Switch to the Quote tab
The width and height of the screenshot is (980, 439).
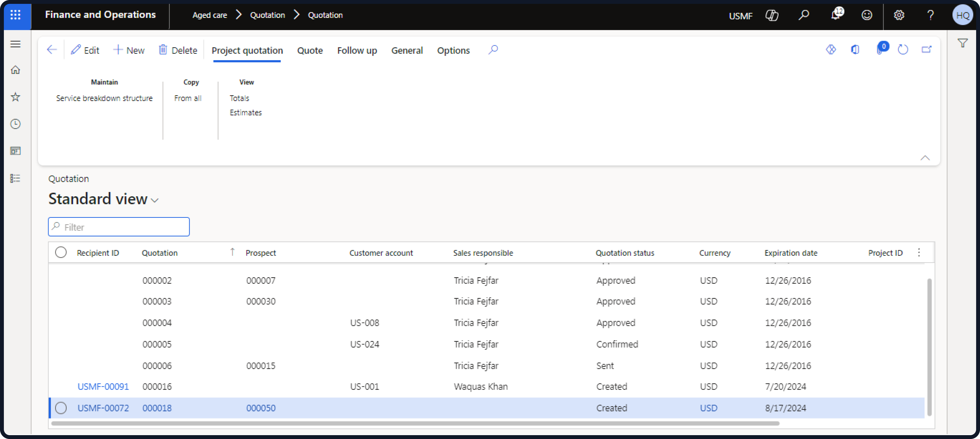[x=310, y=50]
